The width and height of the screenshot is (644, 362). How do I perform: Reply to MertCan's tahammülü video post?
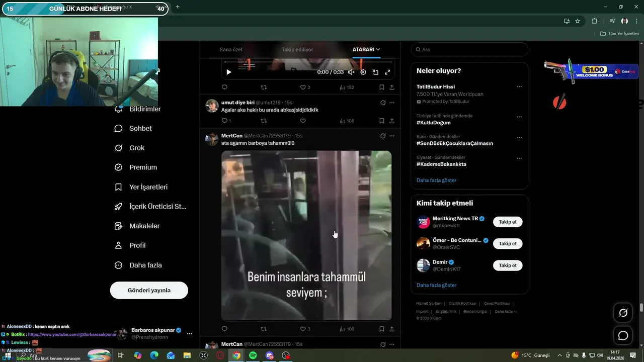click(x=224, y=329)
